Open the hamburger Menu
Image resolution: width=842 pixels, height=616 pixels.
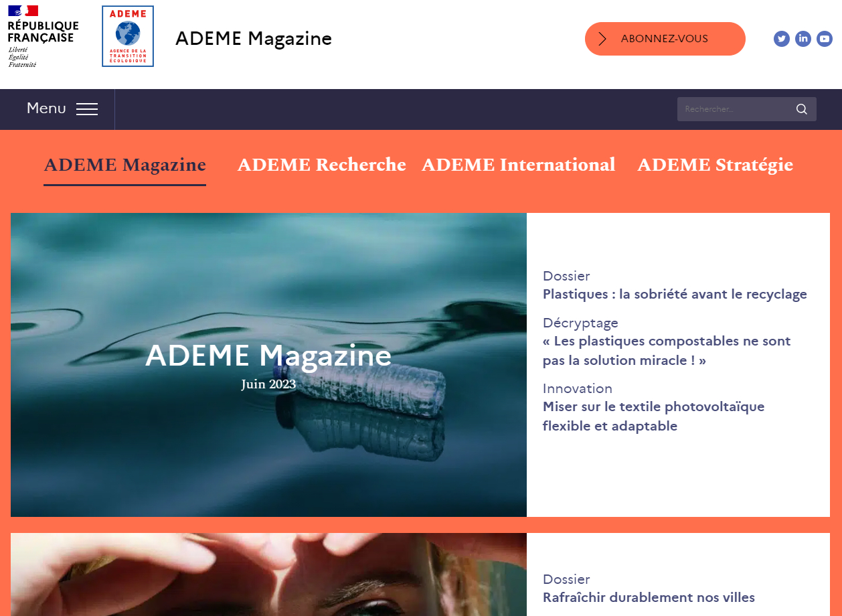pyautogui.click(x=62, y=108)
